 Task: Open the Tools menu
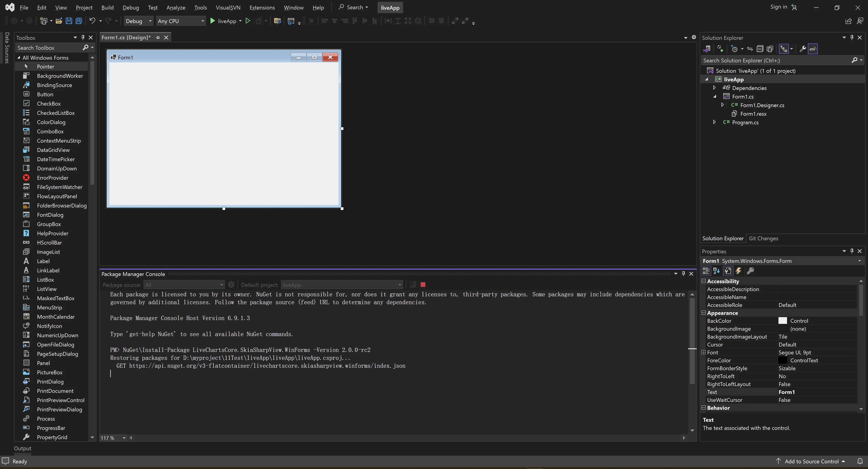[x=201, y=7]
